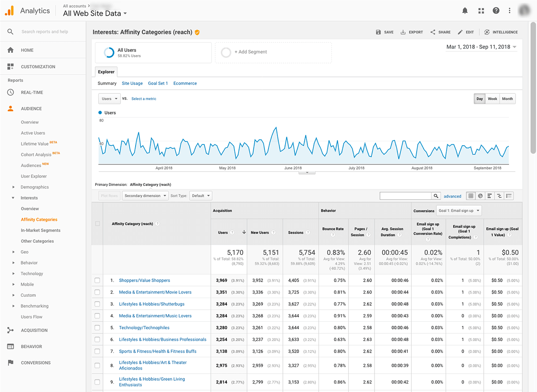Open the Users metric dropdown above chart

(x=110, y=98)
